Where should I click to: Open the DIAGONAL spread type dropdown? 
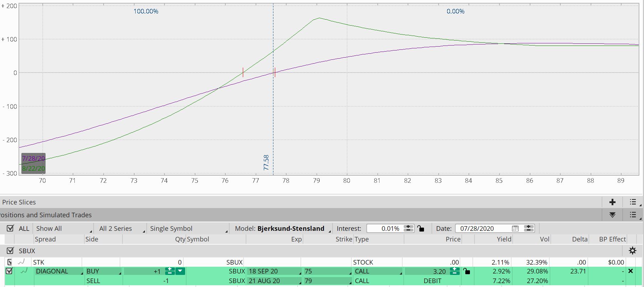[x=59, y=271]
